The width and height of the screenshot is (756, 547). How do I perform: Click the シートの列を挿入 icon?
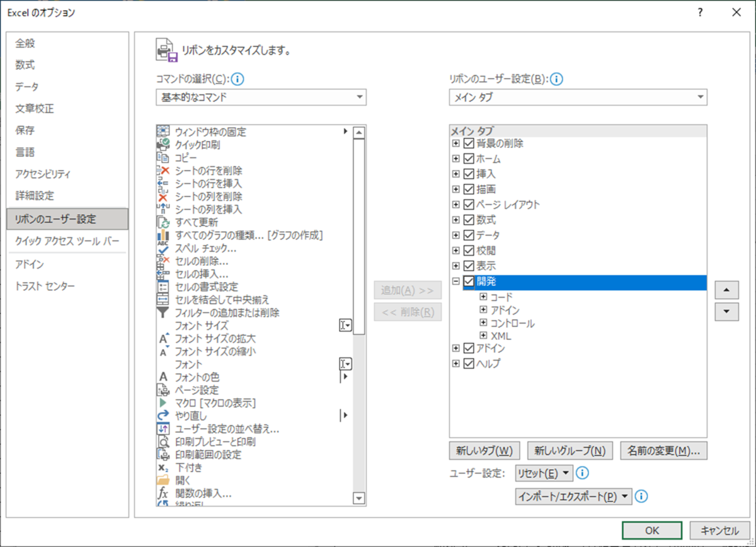163,209
